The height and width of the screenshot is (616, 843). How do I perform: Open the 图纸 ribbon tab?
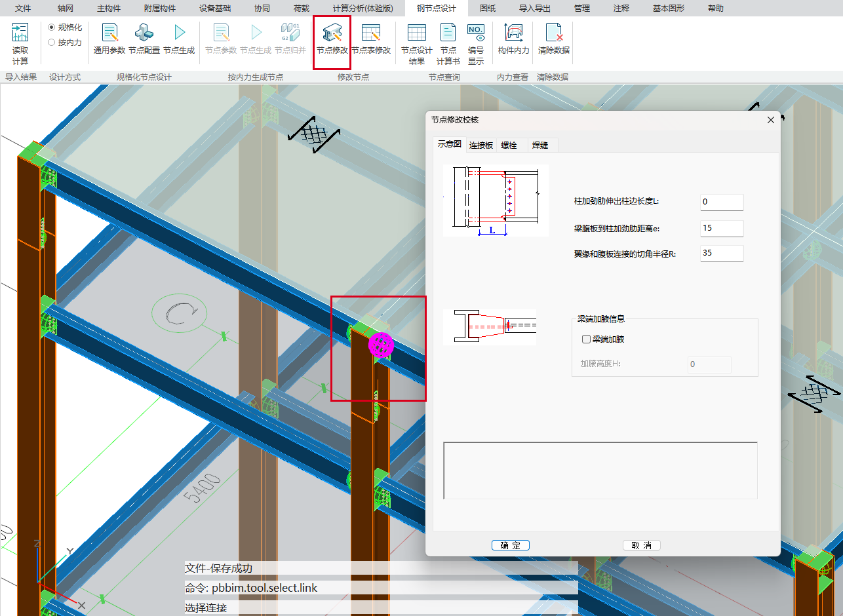tap(487, 9)
